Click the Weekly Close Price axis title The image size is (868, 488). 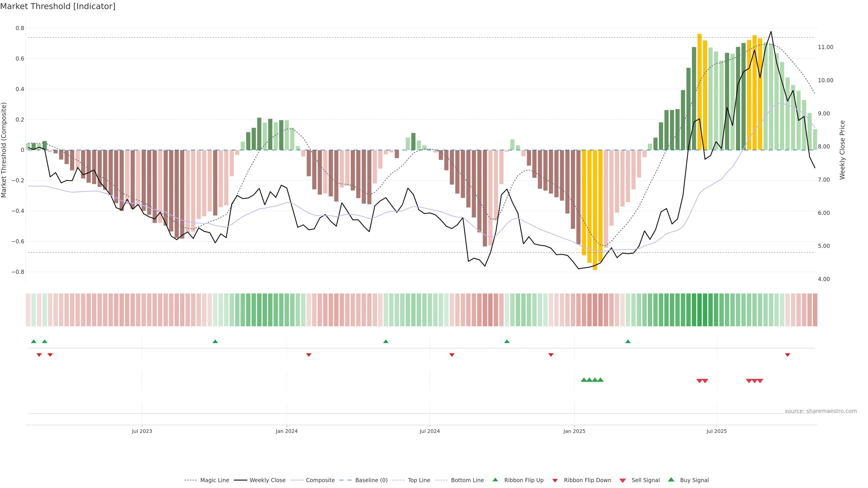[842, 150]
